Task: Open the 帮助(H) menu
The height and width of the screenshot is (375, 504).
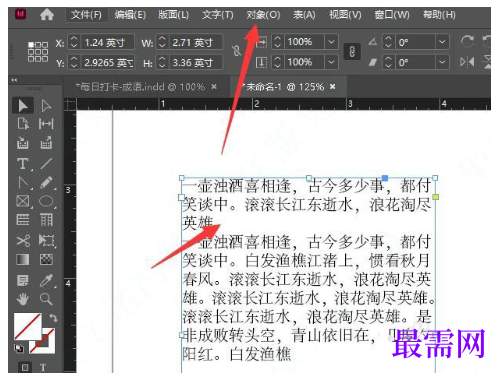Action: coord(439,15)
